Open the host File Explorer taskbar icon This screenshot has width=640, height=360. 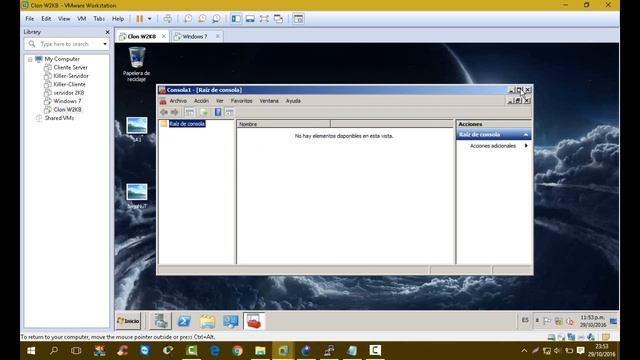click(260, 351)
